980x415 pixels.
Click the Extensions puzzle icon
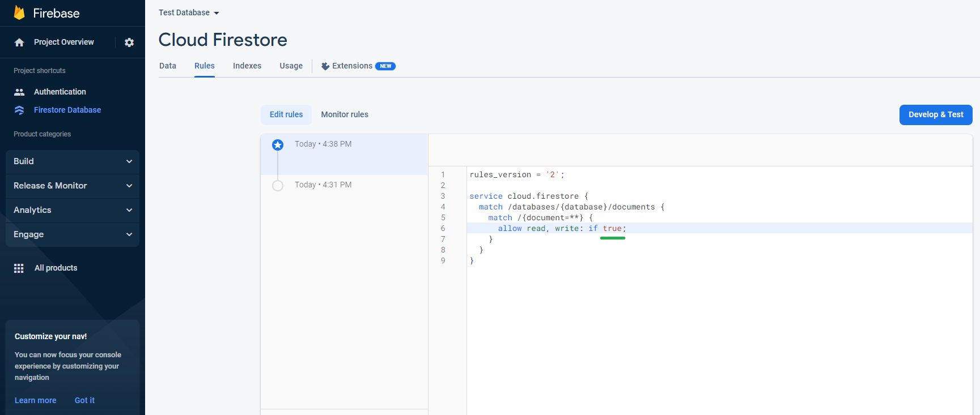(325, 66)
